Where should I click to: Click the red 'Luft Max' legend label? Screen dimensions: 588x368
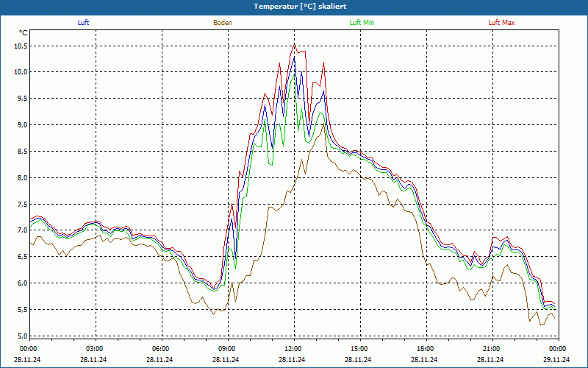point(501,23)
